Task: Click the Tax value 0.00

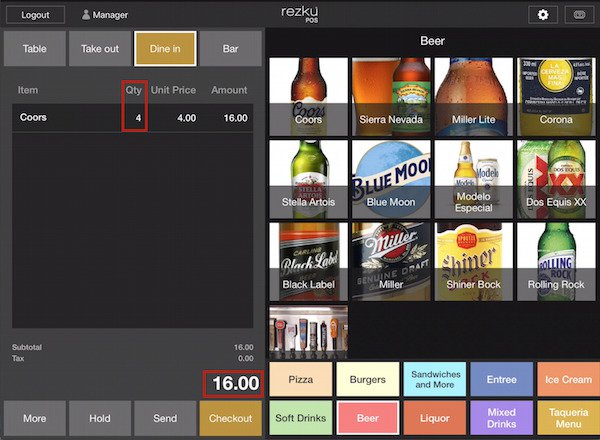Action: pyautogui.click(x=246, y=359)
